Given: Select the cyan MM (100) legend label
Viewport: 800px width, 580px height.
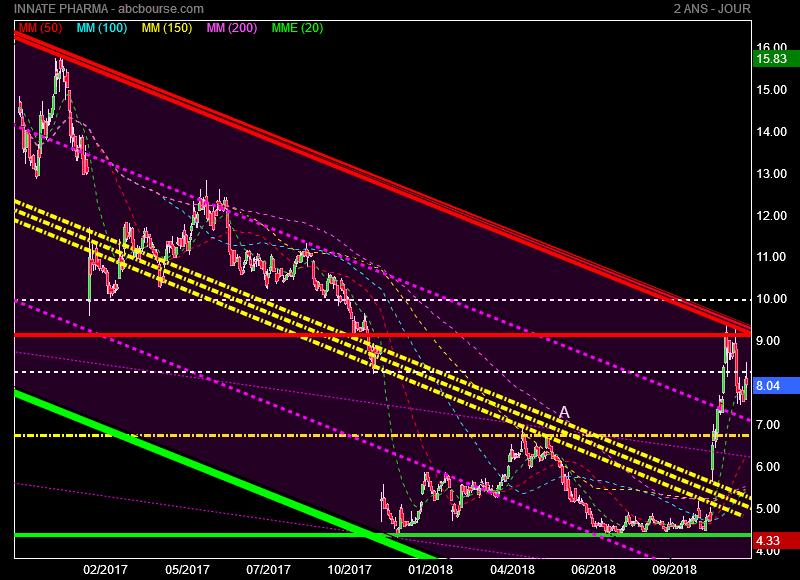Looking at the screenshot, I should point(102,28).
